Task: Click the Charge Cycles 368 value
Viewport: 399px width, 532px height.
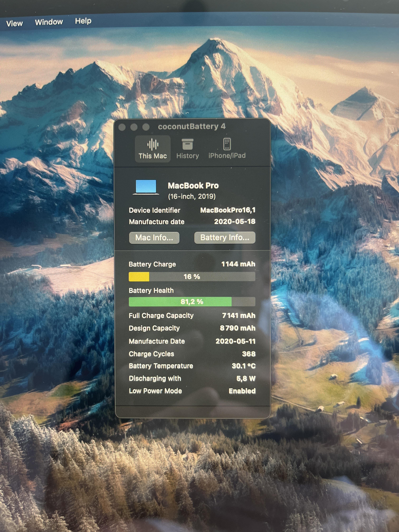Action: 249,354
